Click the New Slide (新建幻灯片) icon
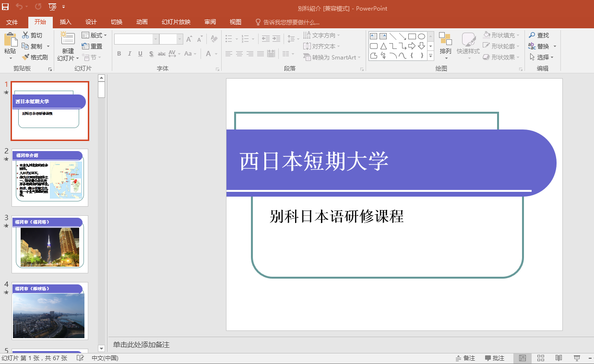The width and height of the screenshot is (594, 364). click(x=68, y=39)
